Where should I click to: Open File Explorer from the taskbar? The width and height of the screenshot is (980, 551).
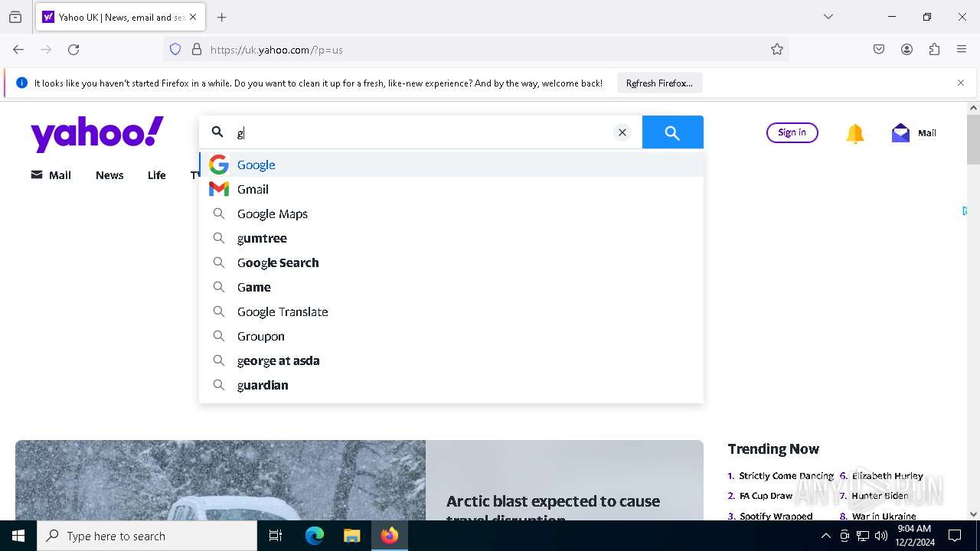pyautogui.click(x=351, y=536)
